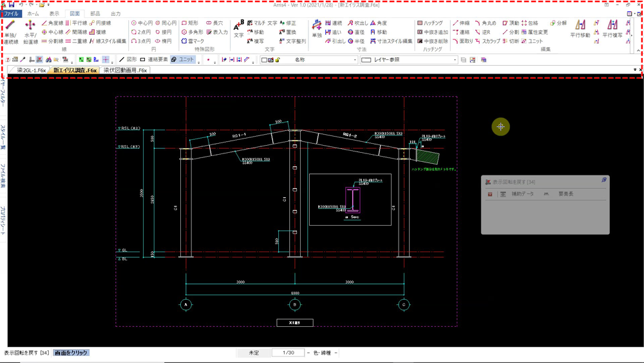Click the 1/30 scale field
The image size is (644, 363).
point(288,353)
